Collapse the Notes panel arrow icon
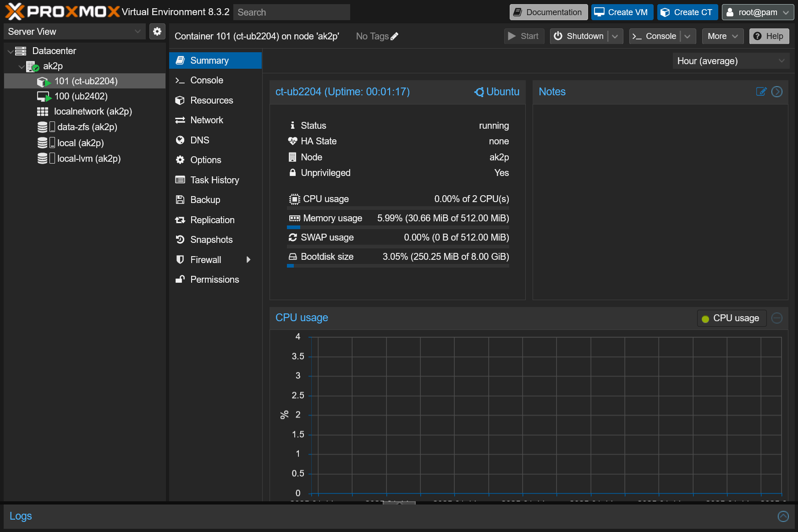Image resolution: width=798 pixels, height=532 pixels. (x=777, y=92)
